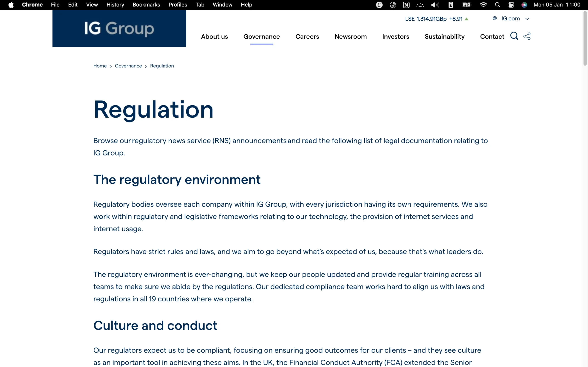Viewport: 588px width, 367px height.
Task: Open Spotlight search
Action: pyautogui.click(x=497, y=5)
